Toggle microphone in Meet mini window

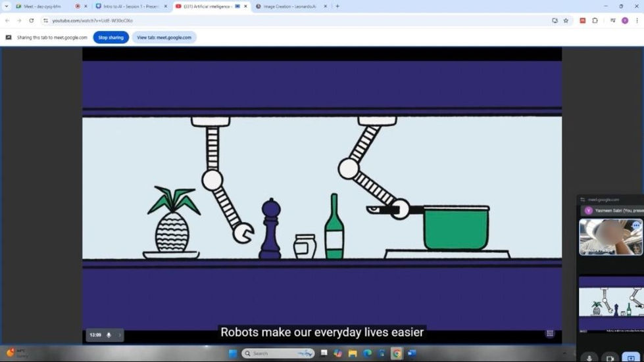pos(589,358)
